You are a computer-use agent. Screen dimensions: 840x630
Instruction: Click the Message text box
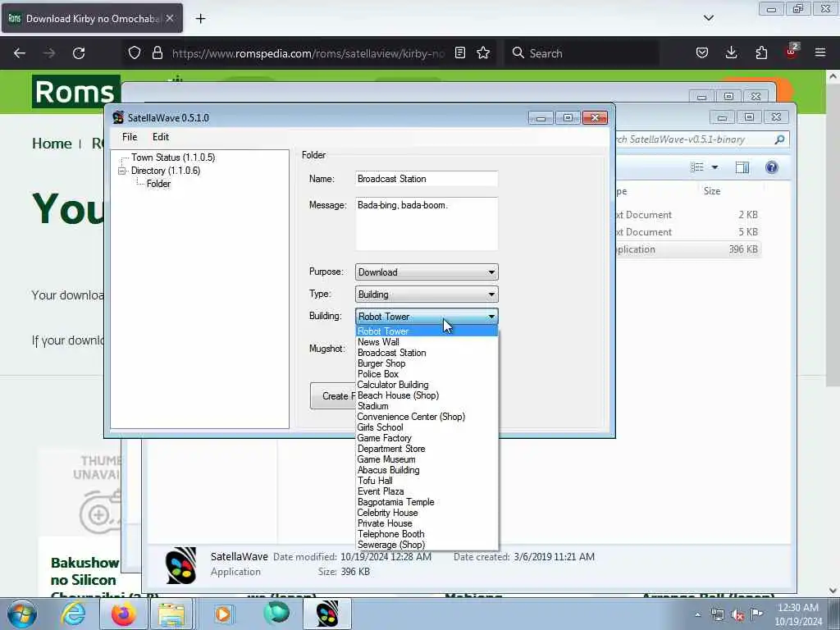[427, 223]
